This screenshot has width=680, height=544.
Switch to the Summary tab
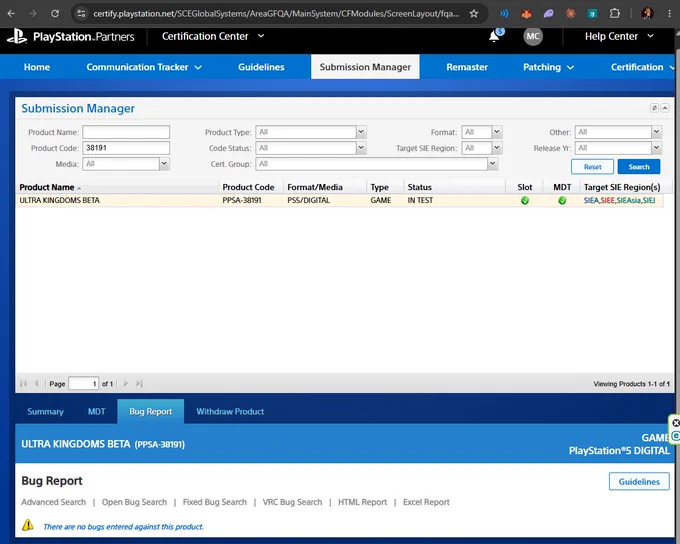[46, 412]
